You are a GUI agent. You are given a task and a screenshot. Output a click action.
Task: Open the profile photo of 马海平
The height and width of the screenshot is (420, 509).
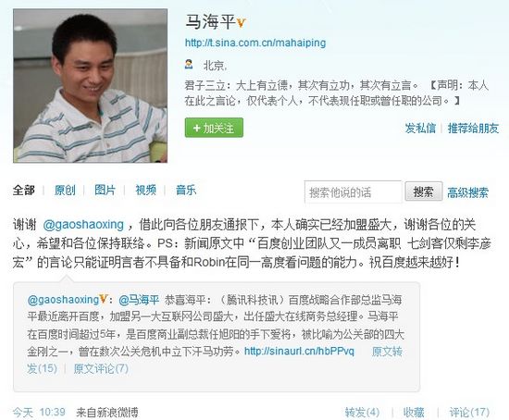pyautogui.click(x=91, y=86)
